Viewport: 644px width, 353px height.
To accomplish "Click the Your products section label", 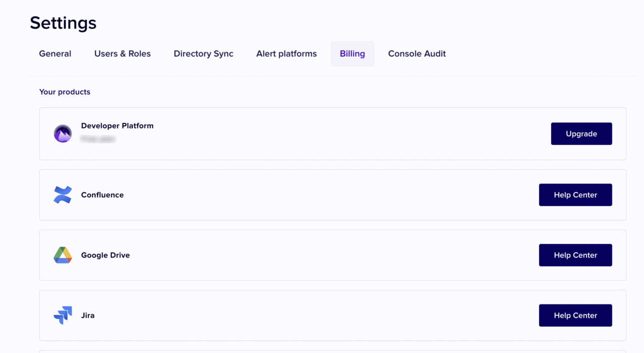I will [65, 92].
